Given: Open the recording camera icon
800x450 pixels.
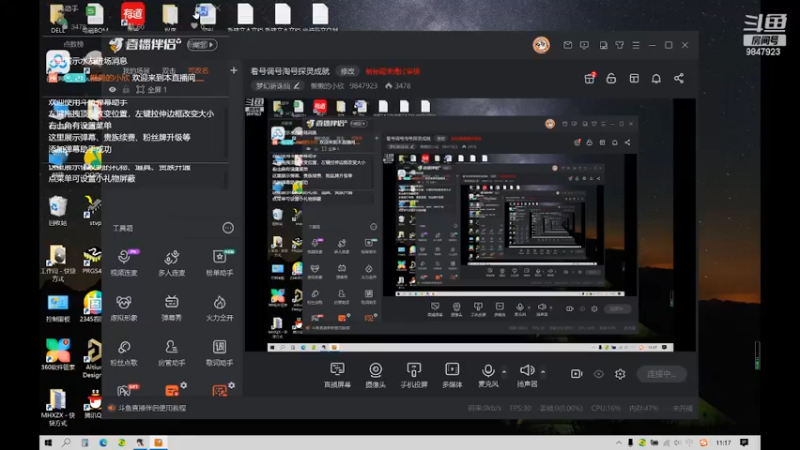Looking at the screenshot, I should 577,374.
